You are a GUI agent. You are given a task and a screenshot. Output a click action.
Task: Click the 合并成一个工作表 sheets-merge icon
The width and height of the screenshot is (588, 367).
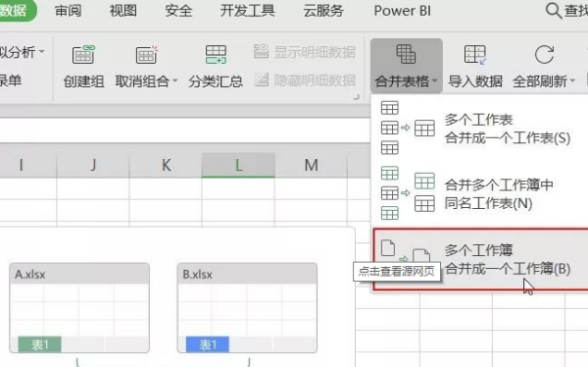[x=408, y=129]
